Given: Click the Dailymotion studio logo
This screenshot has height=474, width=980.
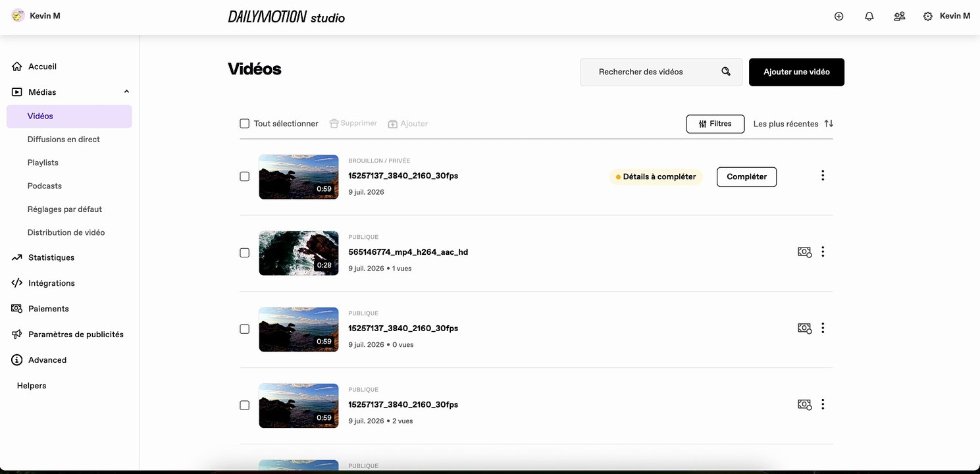Looking at the screenshot, I should tap(286, 17).
